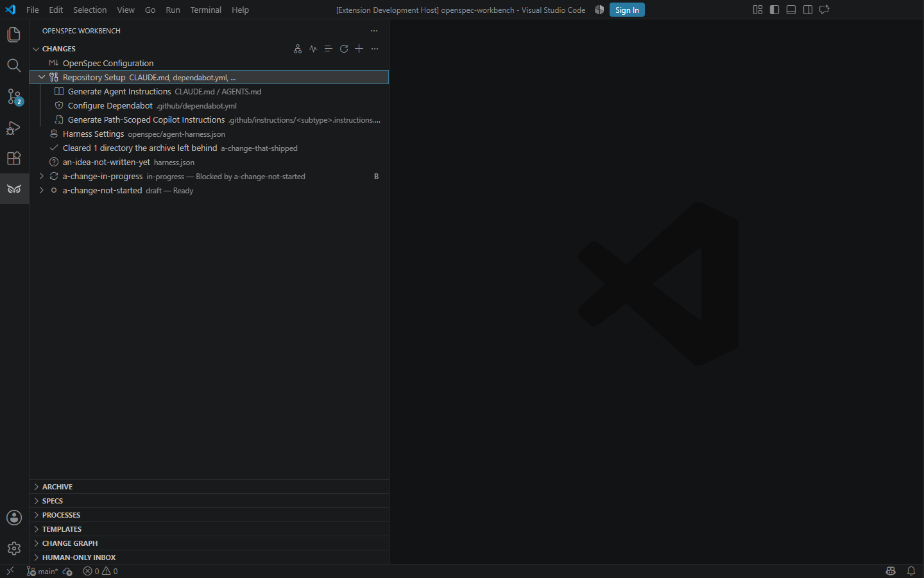
Task: Click the pulse activity icon in Changes toolbar
Action: tap(313, 49)
